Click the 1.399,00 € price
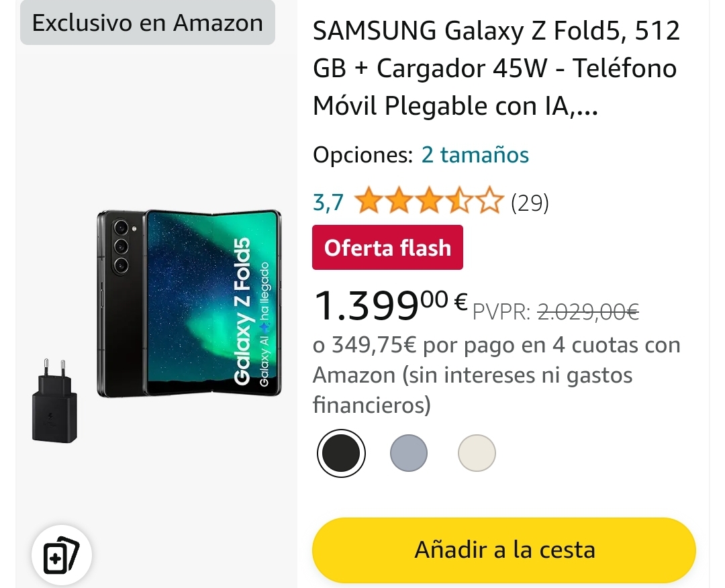The width and height of the screenshot is (725, 588). 390,305
